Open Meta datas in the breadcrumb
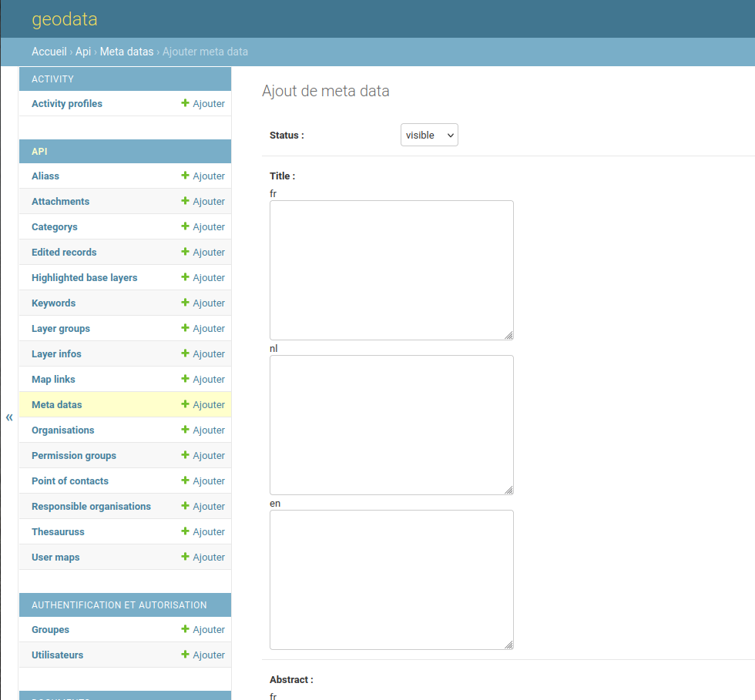 pos(126,52)
